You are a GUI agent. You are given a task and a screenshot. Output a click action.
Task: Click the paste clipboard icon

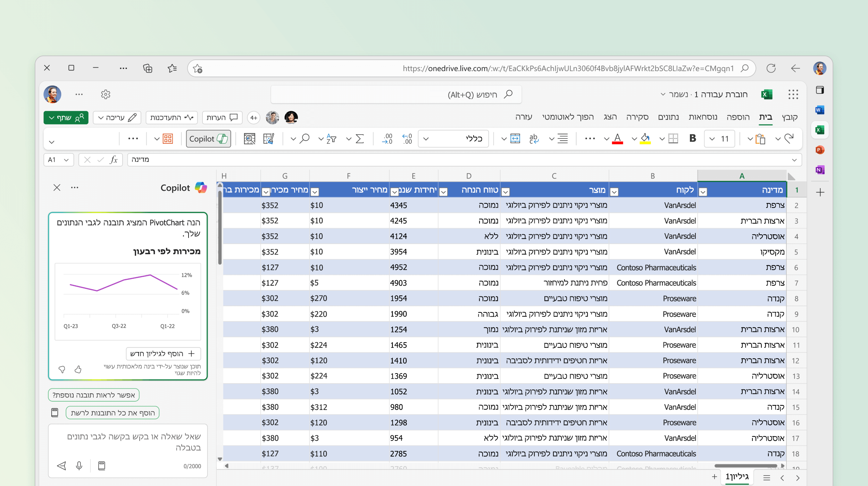[760, 139]
